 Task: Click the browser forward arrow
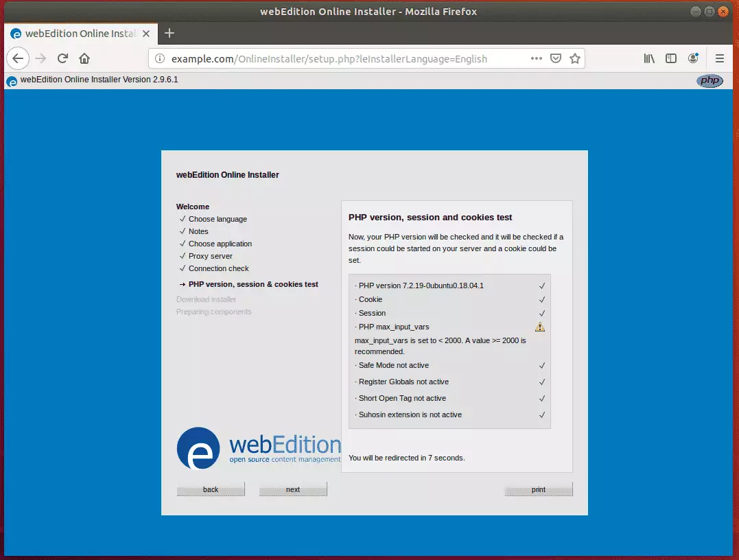click(x=41, y=58)
